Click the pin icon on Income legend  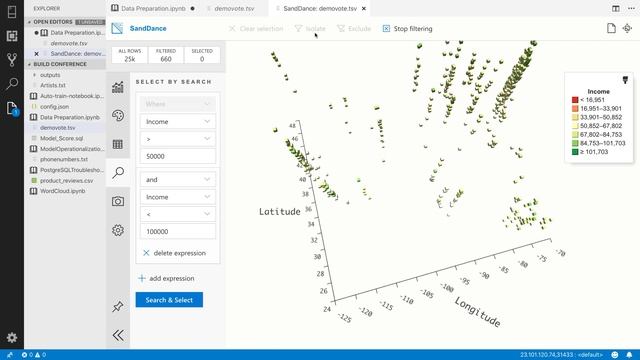coord(625,80)
